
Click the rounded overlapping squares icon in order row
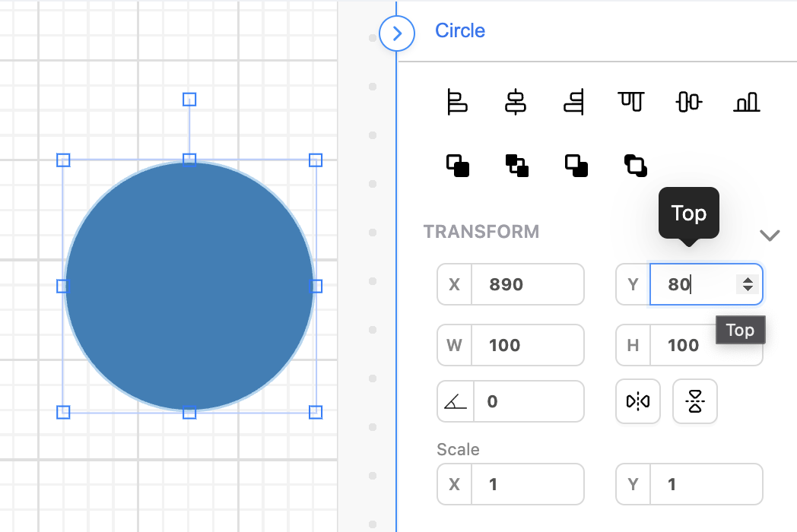(635, 165)
